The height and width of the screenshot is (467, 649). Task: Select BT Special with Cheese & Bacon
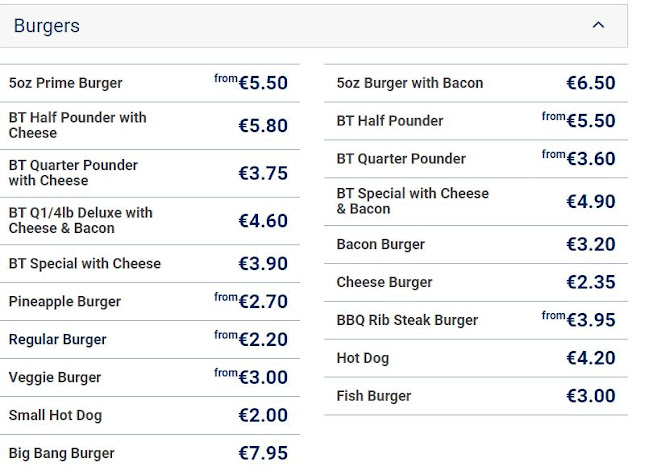click(x=413, y=201)
